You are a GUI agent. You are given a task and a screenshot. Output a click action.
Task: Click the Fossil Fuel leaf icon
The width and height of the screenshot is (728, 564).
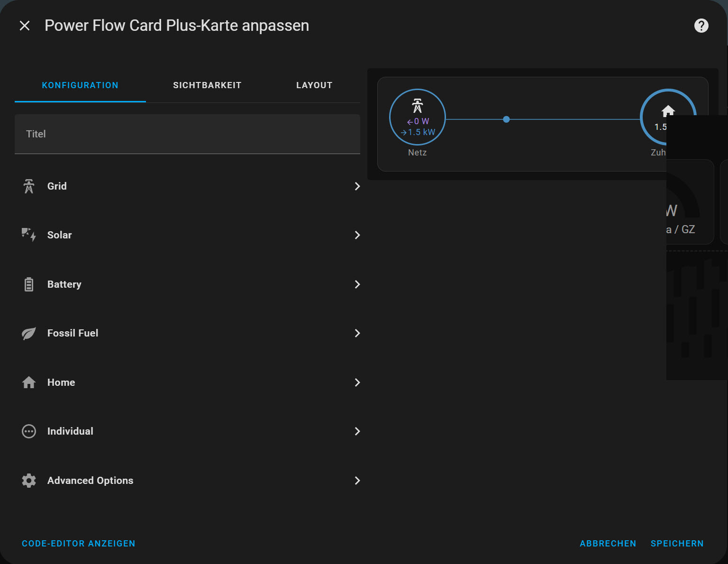click(29, 333)
